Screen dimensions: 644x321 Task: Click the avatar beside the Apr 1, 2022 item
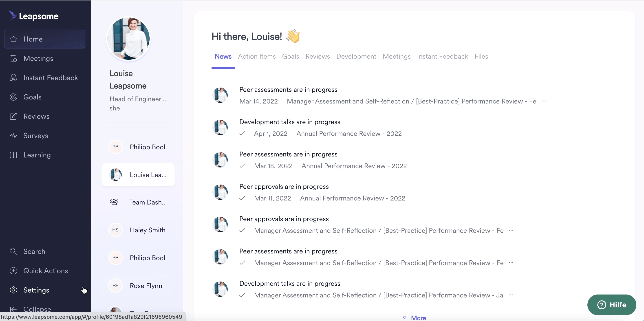[220, 128]
